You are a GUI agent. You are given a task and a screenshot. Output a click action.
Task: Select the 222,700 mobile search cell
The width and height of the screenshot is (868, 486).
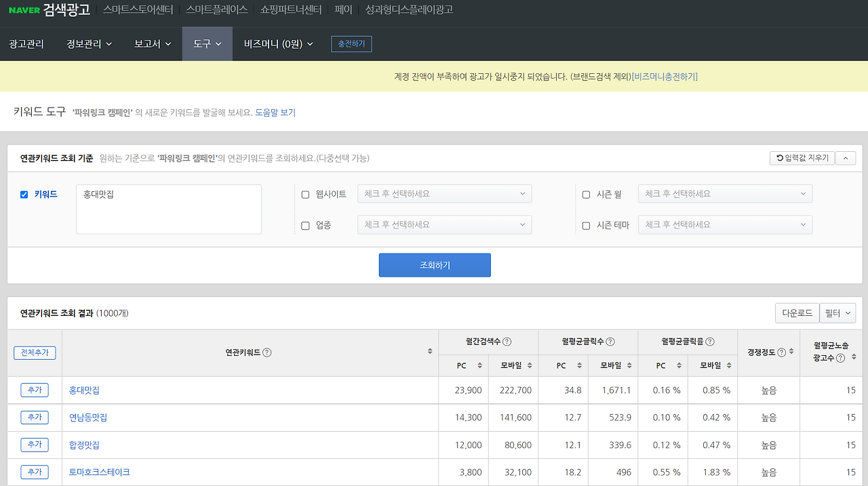coord(513,390)
